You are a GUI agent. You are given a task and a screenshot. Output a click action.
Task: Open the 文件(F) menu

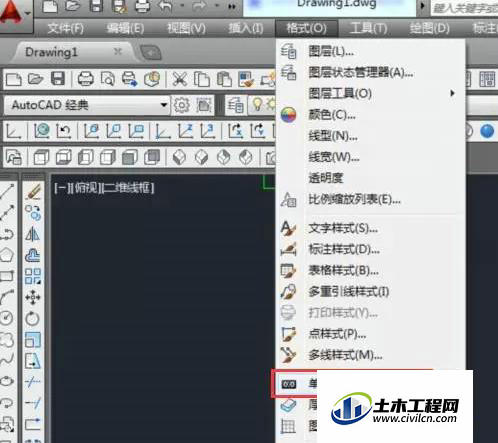click(x=65, y=28)
